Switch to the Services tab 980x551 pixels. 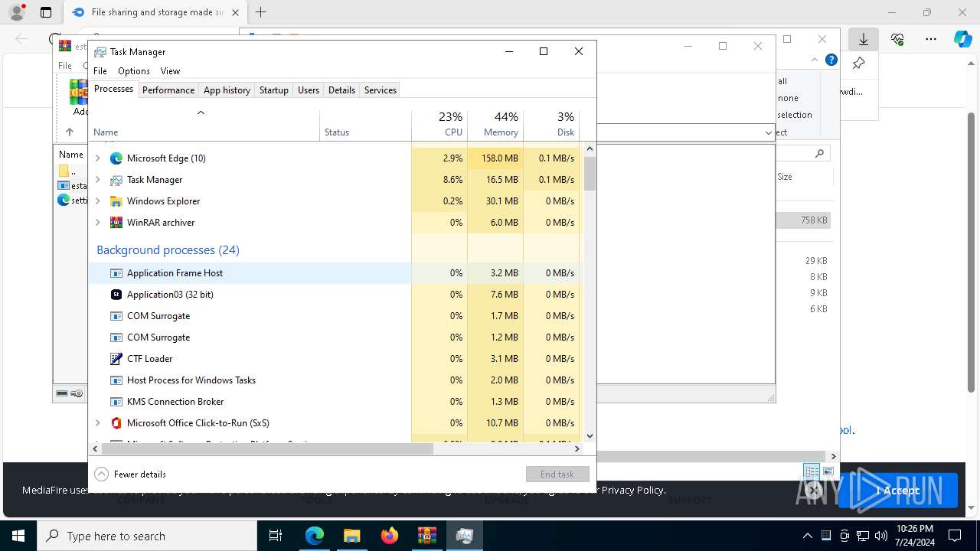[x=381, y=90]
